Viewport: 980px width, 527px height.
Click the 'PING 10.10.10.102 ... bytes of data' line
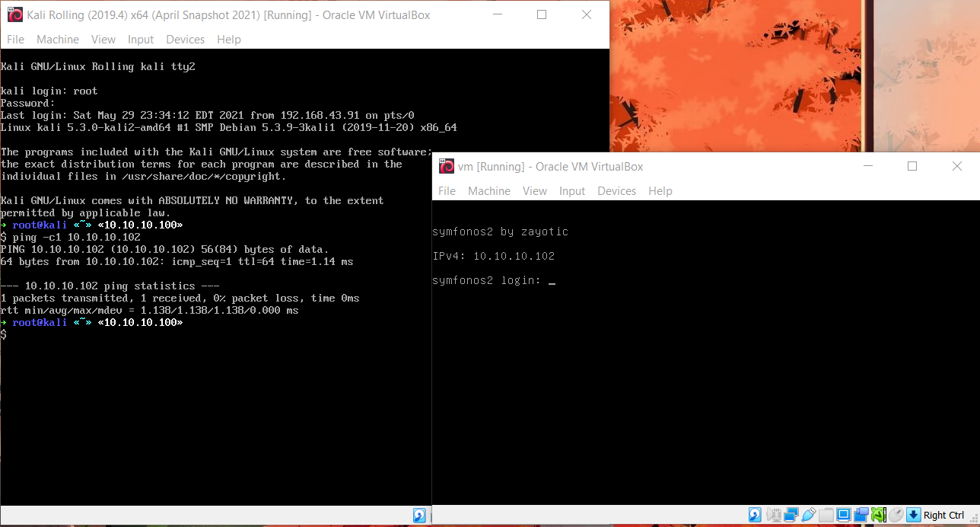[165, 249]
